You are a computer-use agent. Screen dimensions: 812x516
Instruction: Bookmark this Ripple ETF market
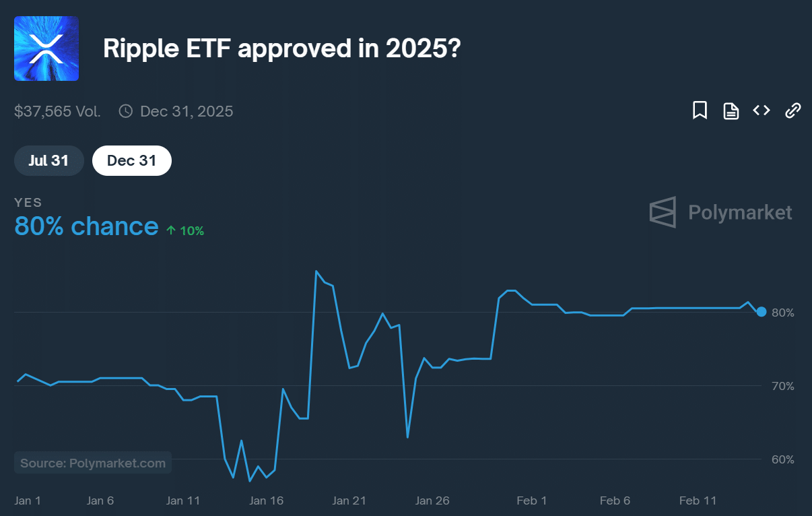[x=700, y=110]
